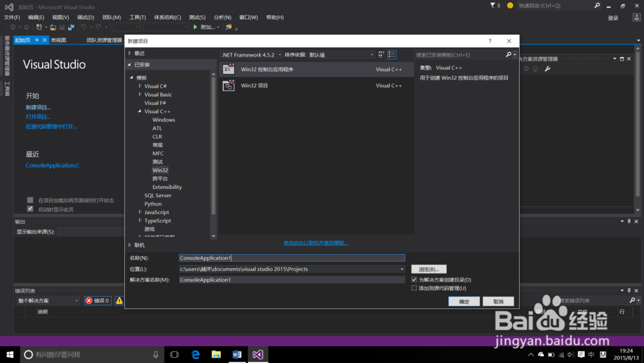Select the Python tree item

pos(153,204)
